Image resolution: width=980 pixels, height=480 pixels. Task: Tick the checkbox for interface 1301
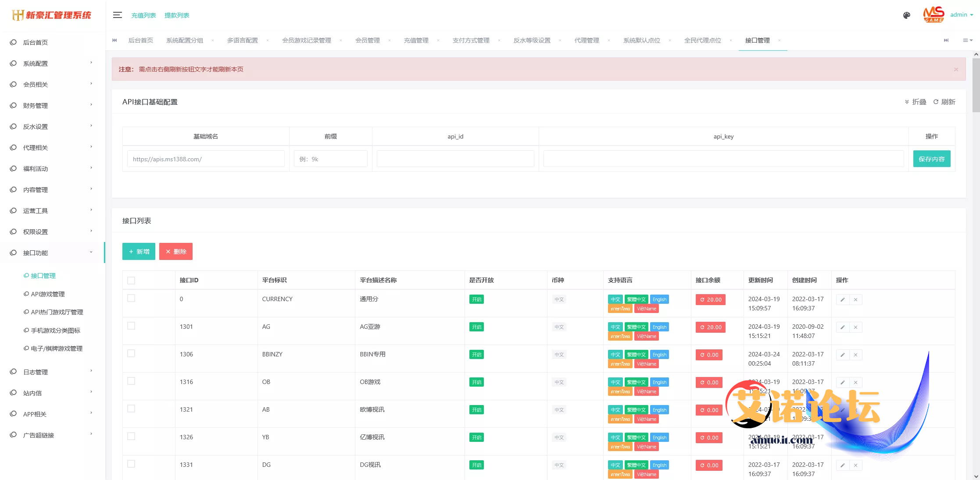pos(131,326)
